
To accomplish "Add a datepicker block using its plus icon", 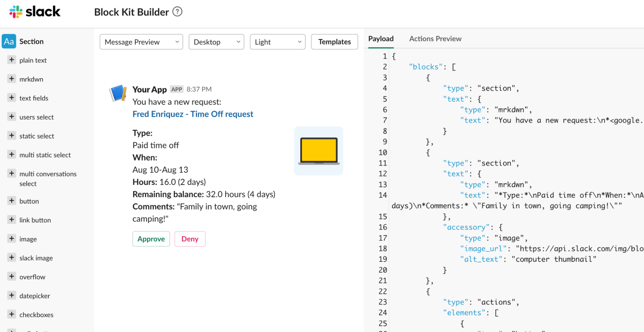I will [12, 296].
